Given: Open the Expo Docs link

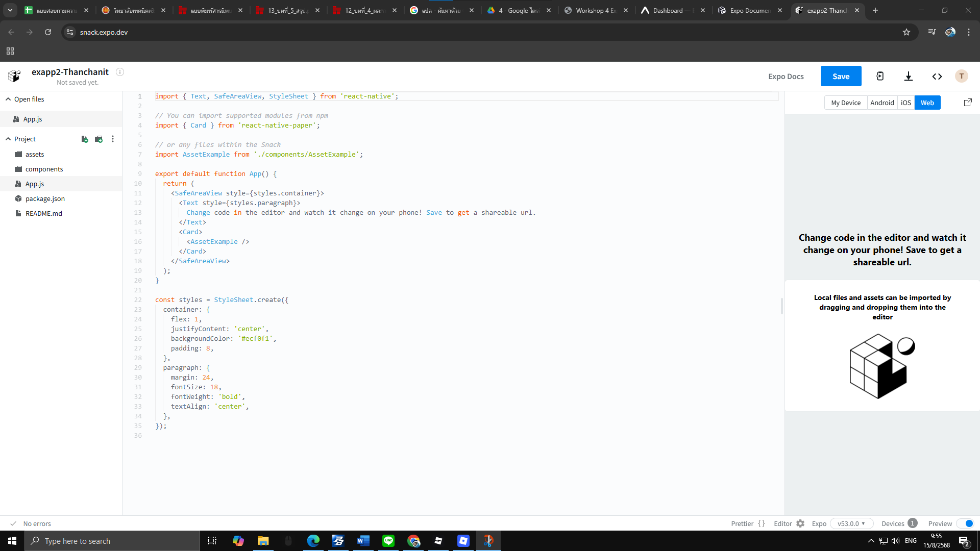Looking at the screenshot, I should [786, 77].
